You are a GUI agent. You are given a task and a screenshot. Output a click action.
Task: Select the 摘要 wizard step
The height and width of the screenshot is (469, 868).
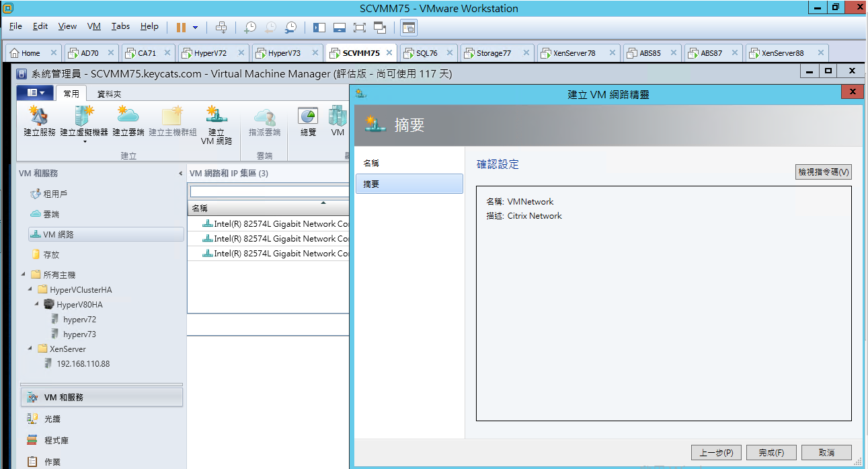[409, 184]
